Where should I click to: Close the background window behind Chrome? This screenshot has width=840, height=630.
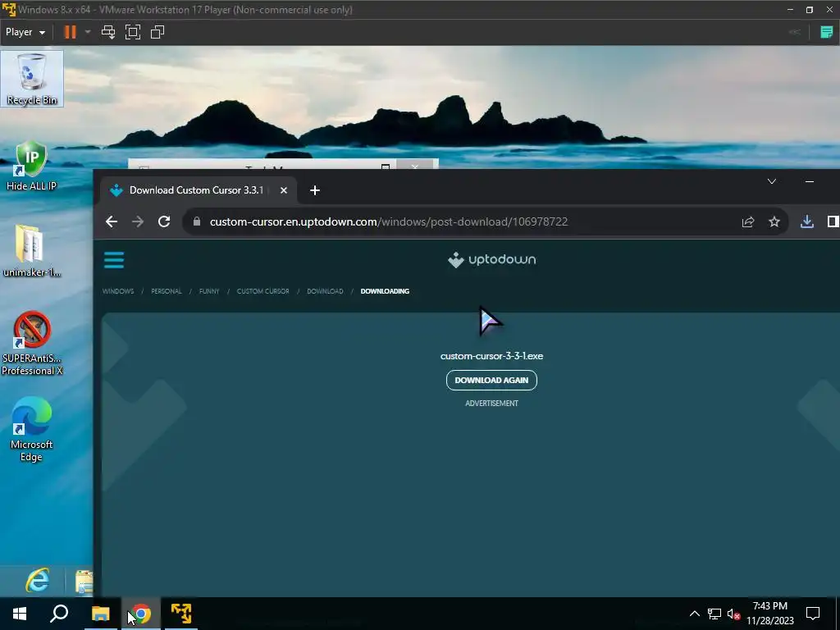(415, 166)
